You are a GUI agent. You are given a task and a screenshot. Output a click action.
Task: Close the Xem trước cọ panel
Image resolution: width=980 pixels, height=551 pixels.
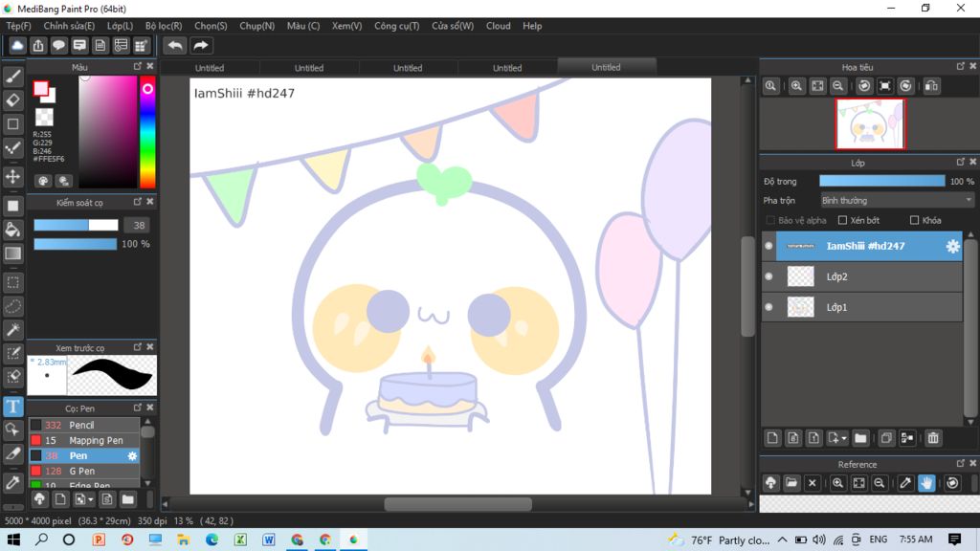click(150, 347)
